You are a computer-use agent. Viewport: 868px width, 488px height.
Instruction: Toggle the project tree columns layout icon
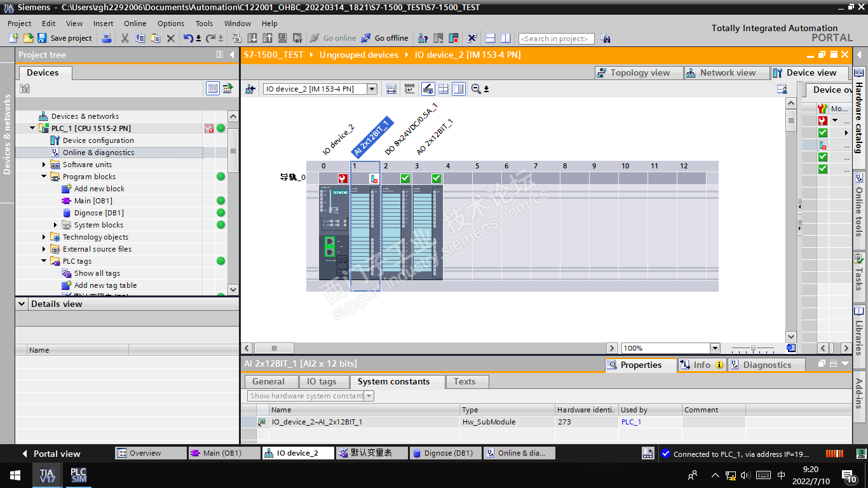pyautogui.click(x=220, y=55)
